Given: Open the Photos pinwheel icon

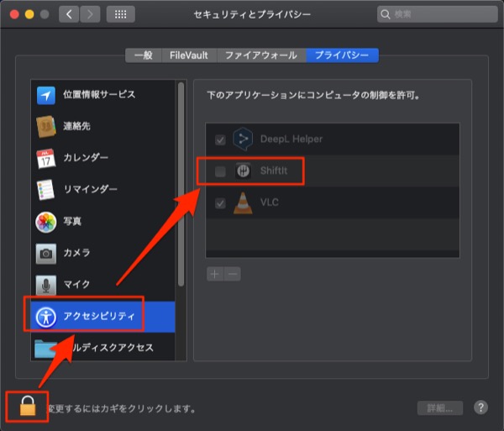Looking at the screenshot, I should click(46, 222).
